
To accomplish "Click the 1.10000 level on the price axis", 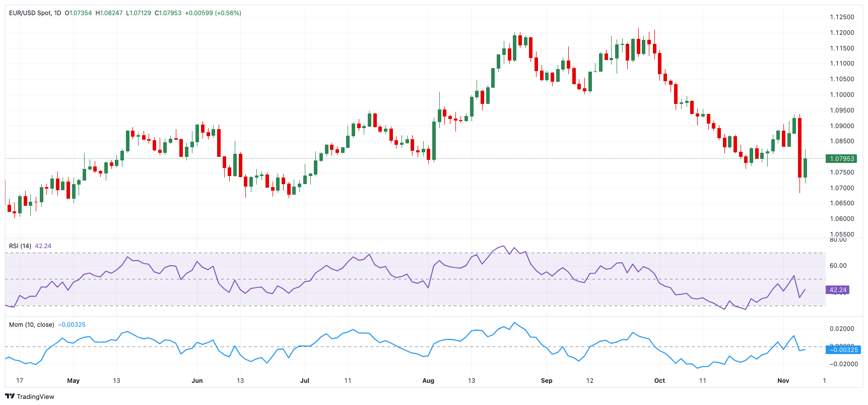I will coord(842,95).
